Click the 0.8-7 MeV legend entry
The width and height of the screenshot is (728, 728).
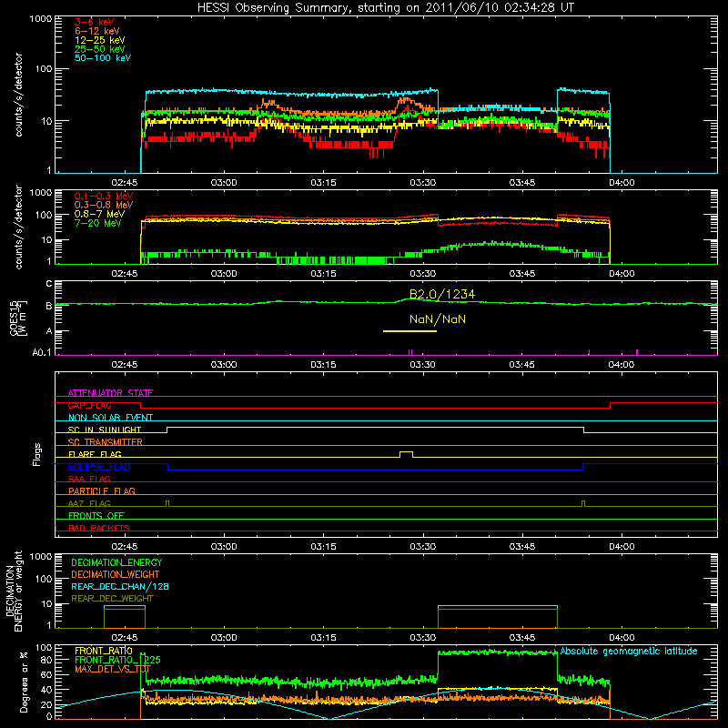pos(99,214)
